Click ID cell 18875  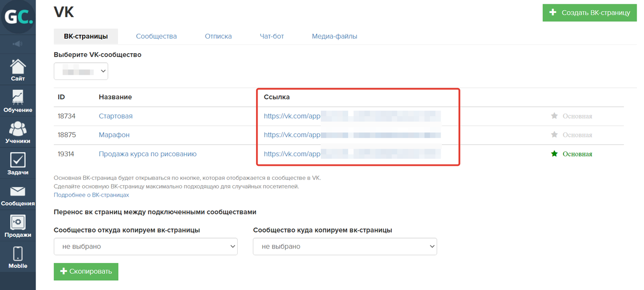(x=67, y=135)
